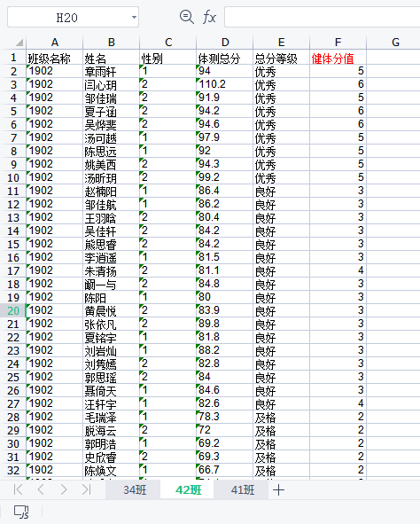Select column B header
420x524 pixels.
(111, 43)
